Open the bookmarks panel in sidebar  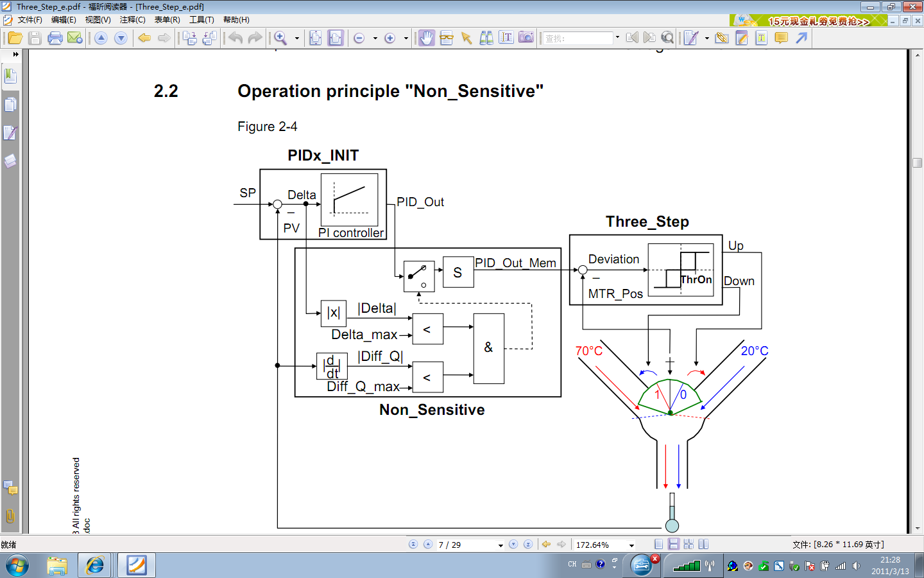point(10,76)
